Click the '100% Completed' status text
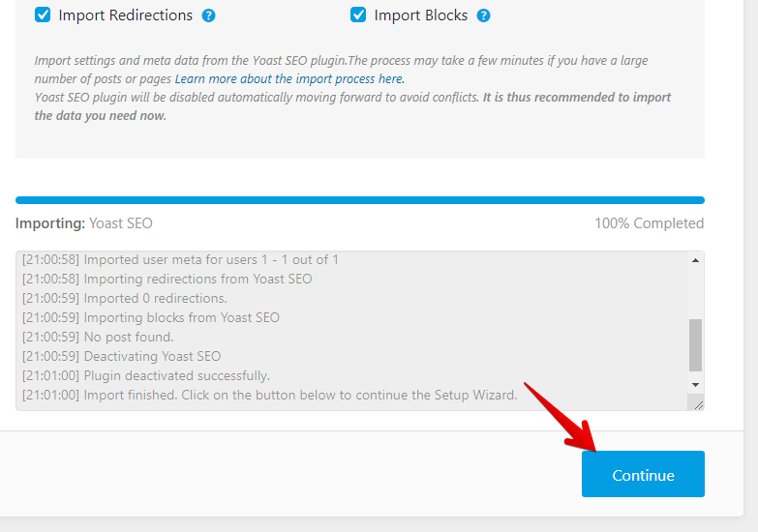Image resolution: width=758 pixels, height=532 pixels. click(649, 223)
